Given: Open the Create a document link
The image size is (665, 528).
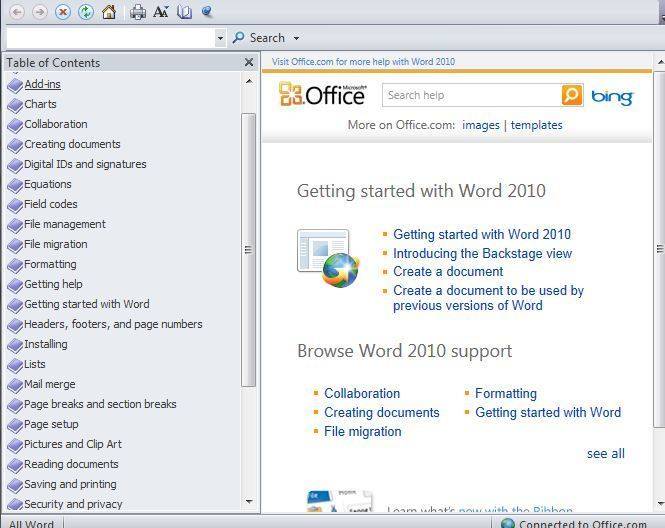Looking at the screenshot, I should coord(448,271).
